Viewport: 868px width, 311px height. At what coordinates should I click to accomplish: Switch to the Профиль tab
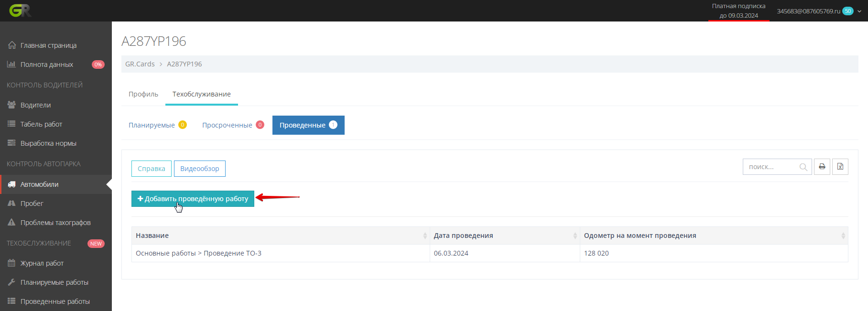(x=143, y=94)
